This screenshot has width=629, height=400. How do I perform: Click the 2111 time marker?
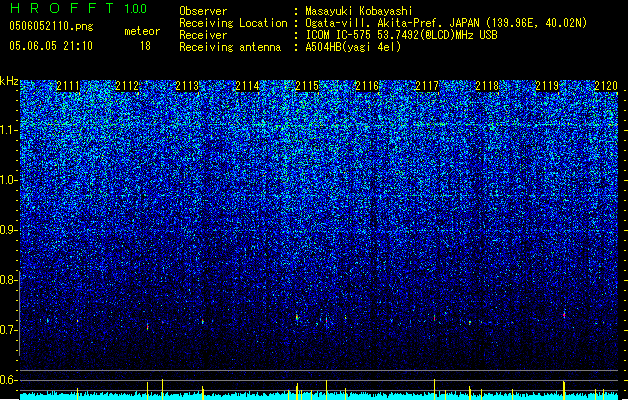click(68, 86)
